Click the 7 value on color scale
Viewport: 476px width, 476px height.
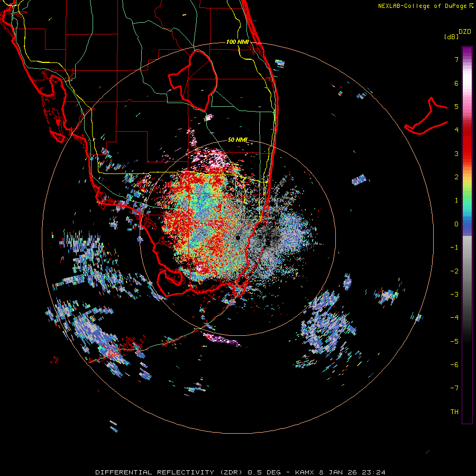[x=456, y=59]
